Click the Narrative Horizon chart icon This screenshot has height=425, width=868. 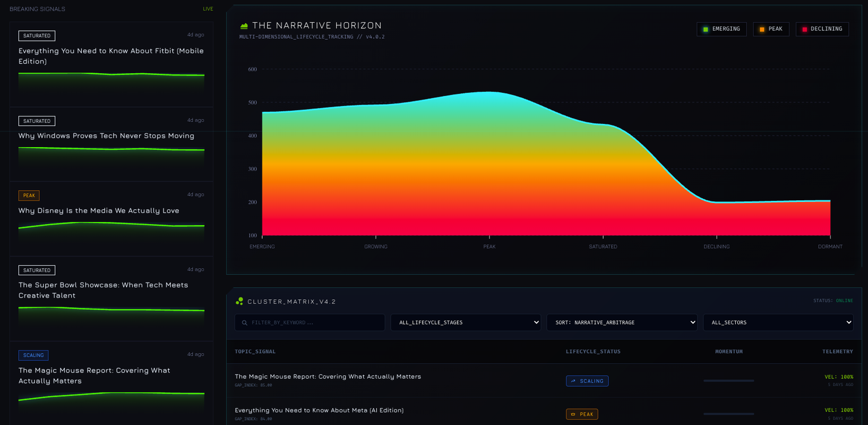pyautogui.click(x=244, y=25)
